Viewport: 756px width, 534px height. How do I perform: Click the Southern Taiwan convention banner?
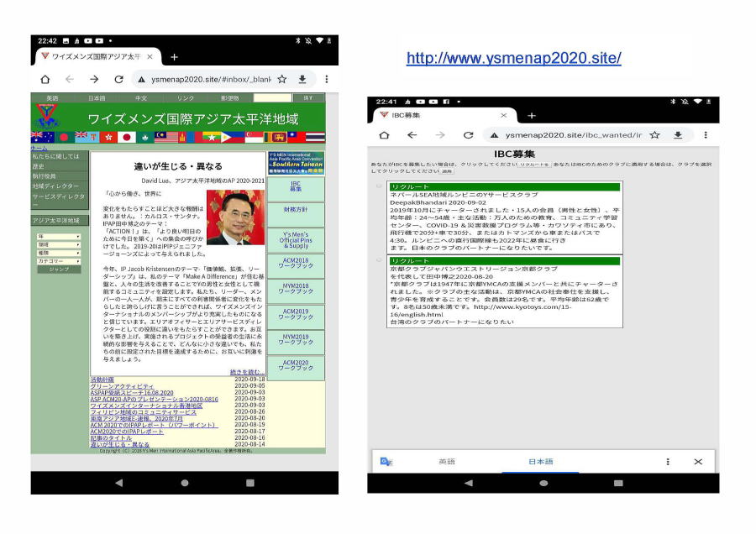tap(296, 164)
